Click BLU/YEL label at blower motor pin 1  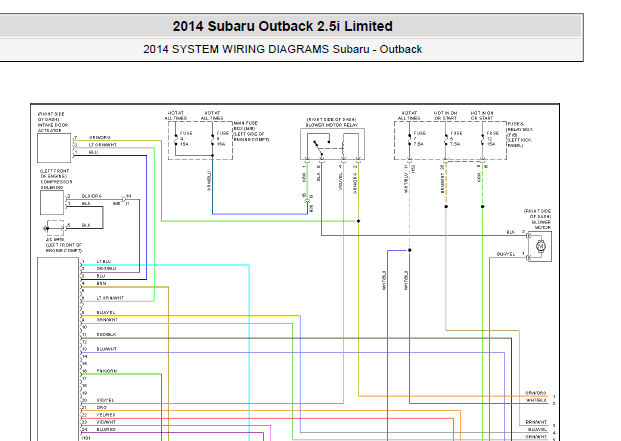[506, 254]
